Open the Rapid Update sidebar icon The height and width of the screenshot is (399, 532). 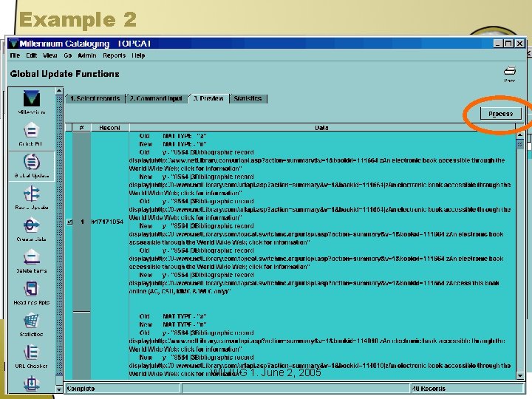31,198
